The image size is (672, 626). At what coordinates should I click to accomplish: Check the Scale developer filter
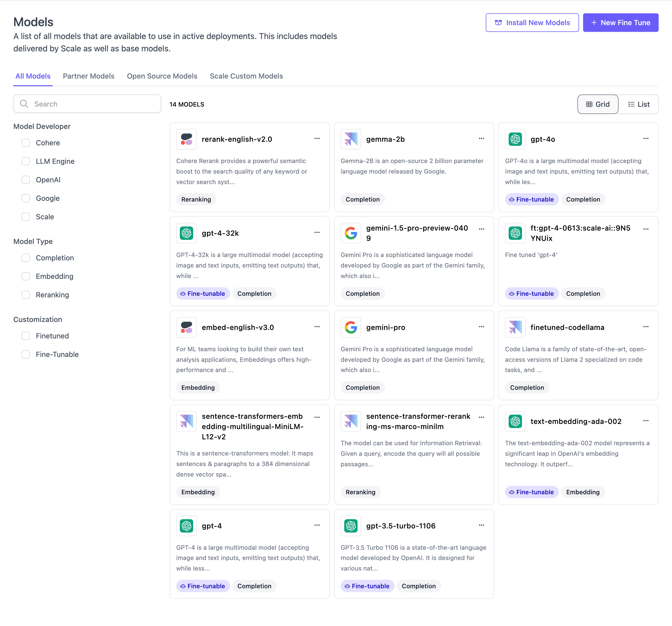[x=26, y=217]
